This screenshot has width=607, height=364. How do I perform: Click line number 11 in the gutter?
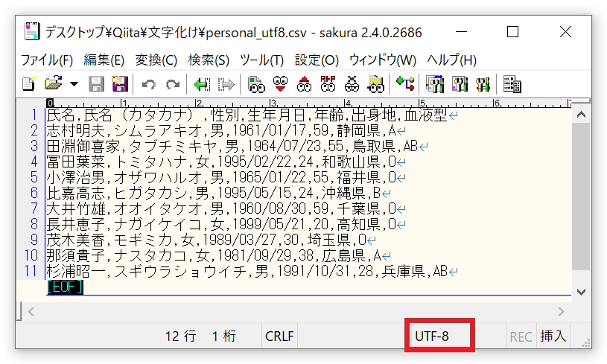[x=31, y=271]
